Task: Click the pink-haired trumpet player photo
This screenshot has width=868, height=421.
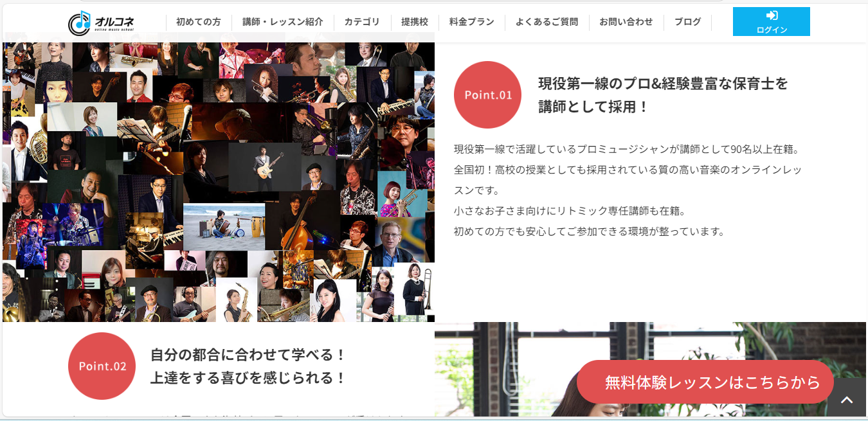Action: pyautogui.click(x=395, y=194)
